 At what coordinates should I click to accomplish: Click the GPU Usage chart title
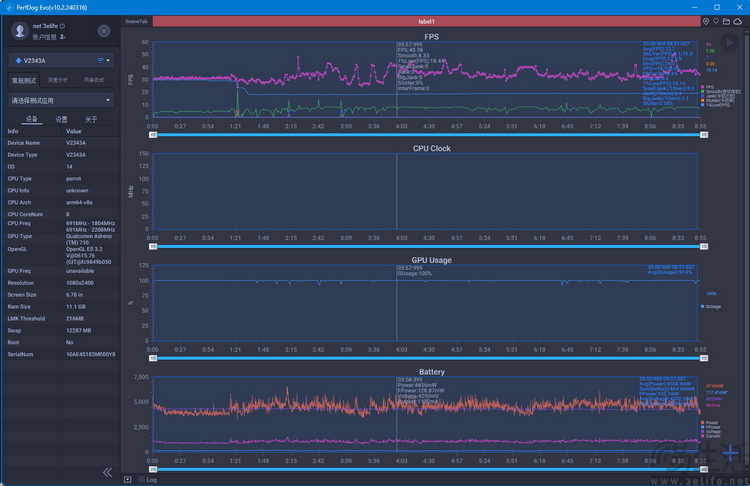tap(431, 260)
